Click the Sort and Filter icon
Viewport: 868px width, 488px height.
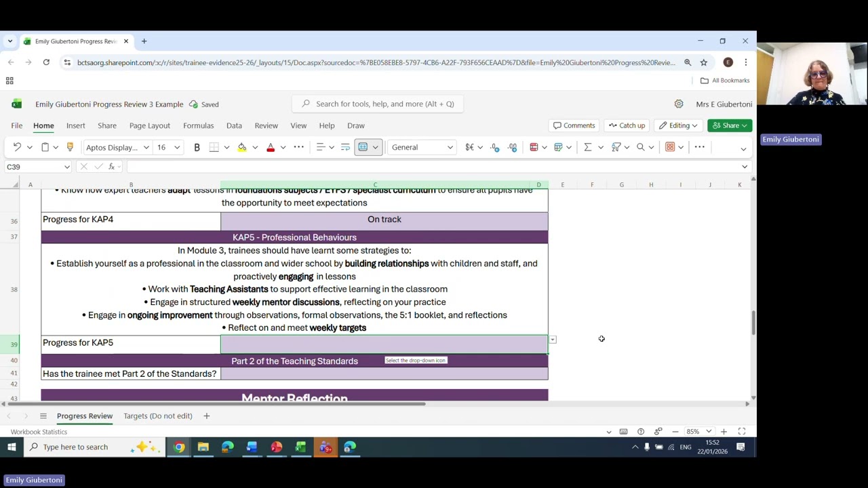click(x=616, y=147)
